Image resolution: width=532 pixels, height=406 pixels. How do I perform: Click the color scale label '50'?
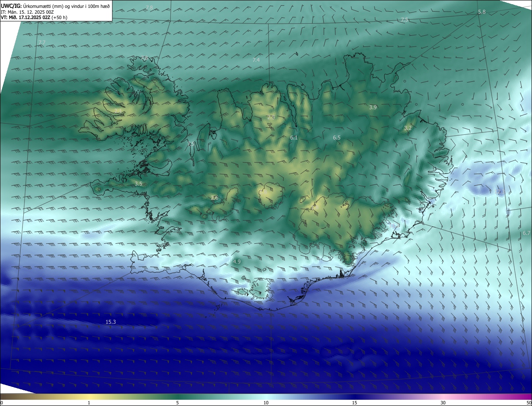point(528,403)
